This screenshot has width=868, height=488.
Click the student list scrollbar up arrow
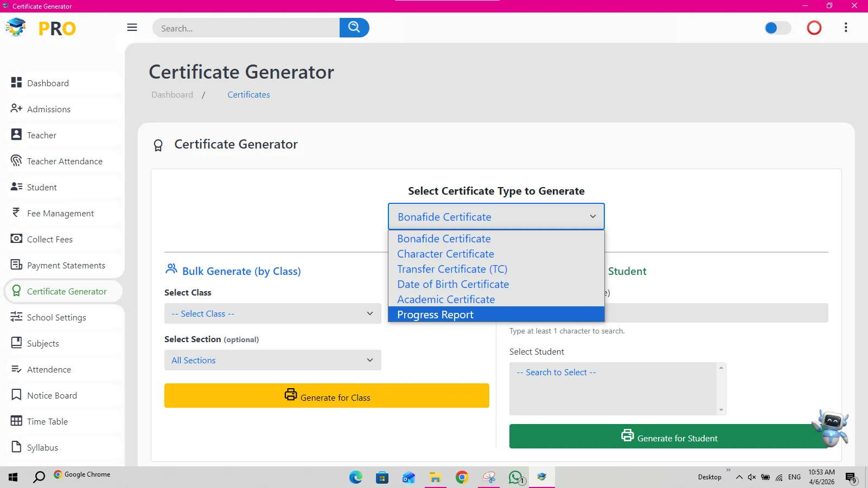click(721, 368)
